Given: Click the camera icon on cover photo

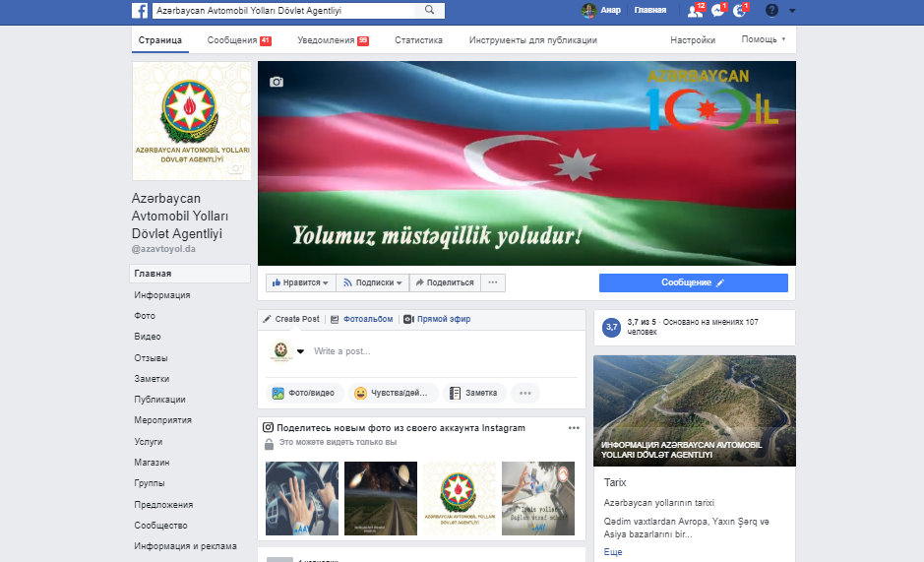Looking at the screenshot, I should coord(277,82).
